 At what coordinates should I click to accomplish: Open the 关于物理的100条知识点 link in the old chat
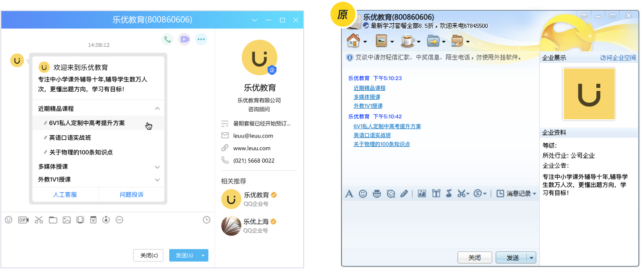tap(382, 144)
